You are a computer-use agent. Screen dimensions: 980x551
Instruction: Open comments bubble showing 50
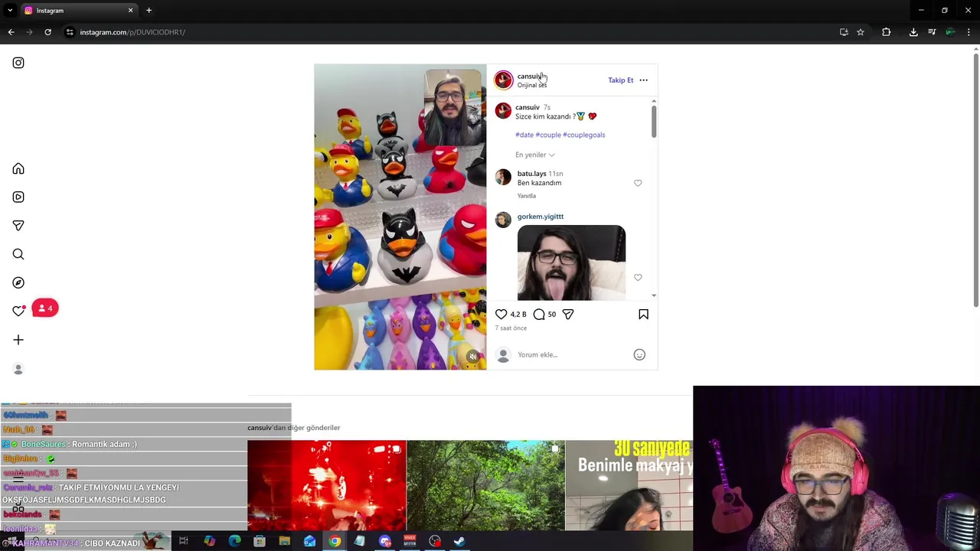tap(544, 314)
